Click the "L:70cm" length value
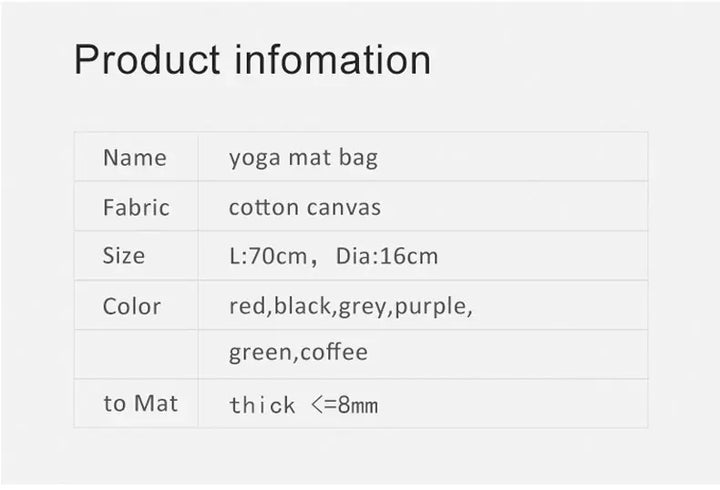720x490 pixels. (x=268, y=256)
